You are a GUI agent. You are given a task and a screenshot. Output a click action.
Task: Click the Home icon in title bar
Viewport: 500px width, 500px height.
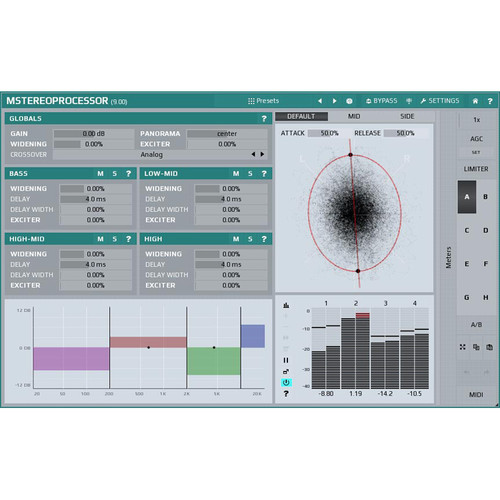[475, 101]
